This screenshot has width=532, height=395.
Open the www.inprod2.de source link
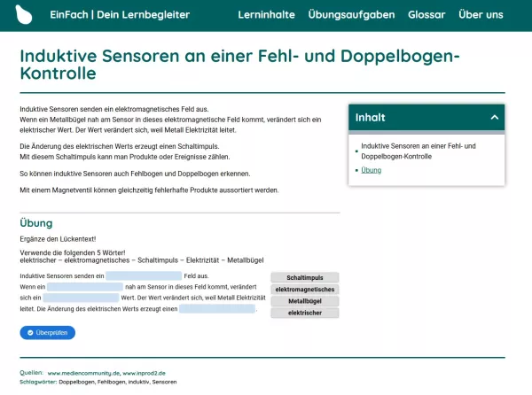click(x=144, y=373)
